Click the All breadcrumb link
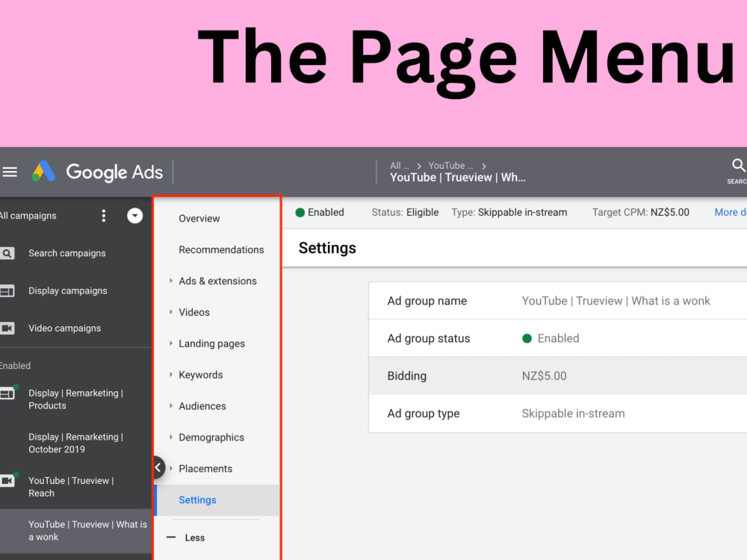This screenshot has height=560, width=747. coord(399,166)
